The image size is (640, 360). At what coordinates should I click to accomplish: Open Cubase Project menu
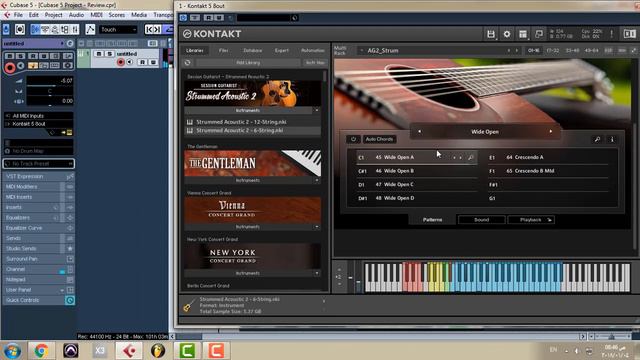click(53, 15)
